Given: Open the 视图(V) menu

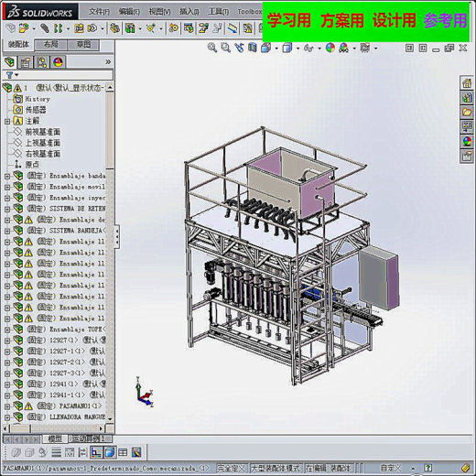Looking at the screenshot, I should click(159, 12).
